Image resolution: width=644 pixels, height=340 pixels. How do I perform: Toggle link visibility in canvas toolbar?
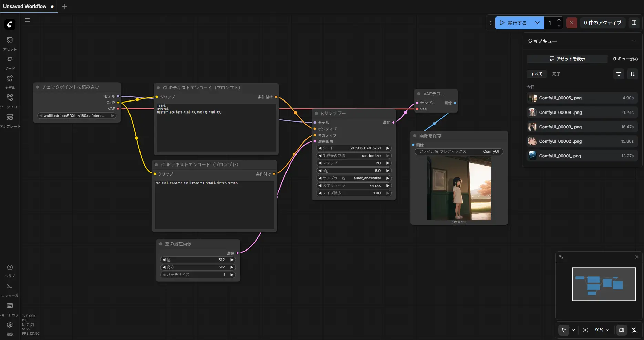[634, 330]
